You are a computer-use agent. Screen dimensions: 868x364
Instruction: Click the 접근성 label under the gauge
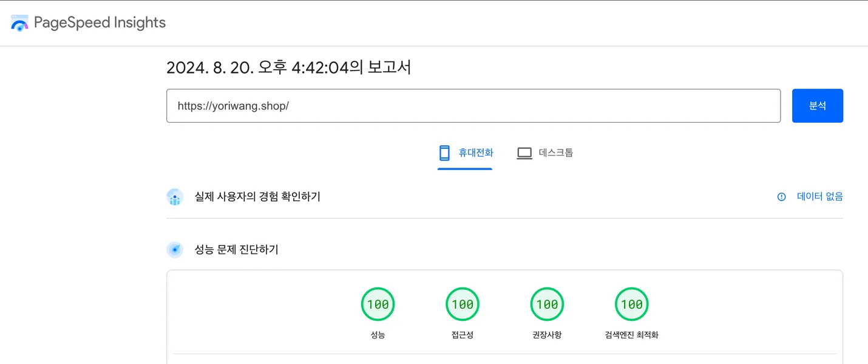[463, 335]
